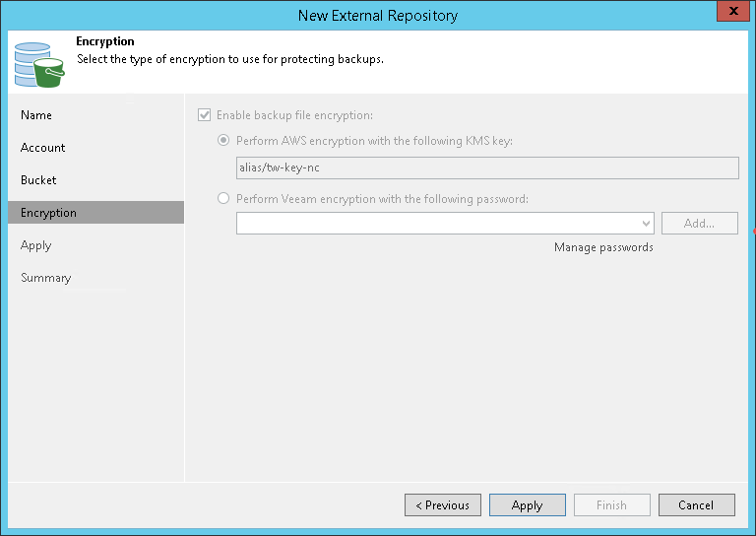
Task: Go back with the Previous button
Action: point(443,505)
